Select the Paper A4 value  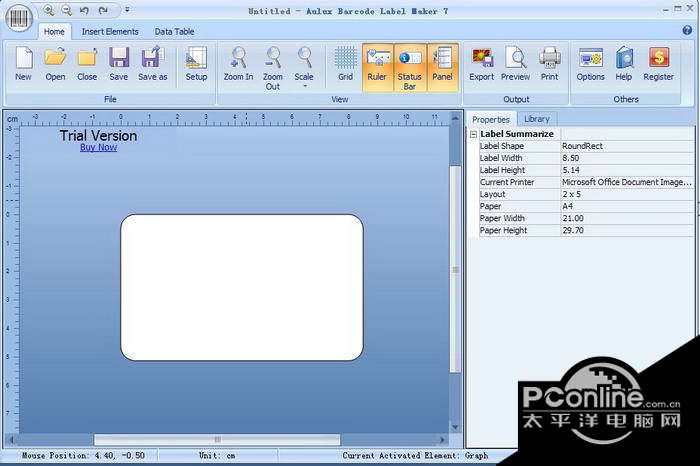pos(627,206)
